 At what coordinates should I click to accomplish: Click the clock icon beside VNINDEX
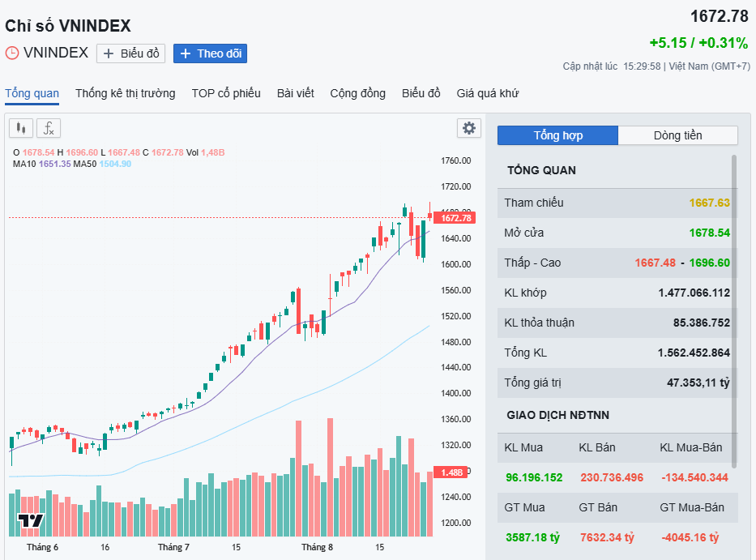(12, 53)
